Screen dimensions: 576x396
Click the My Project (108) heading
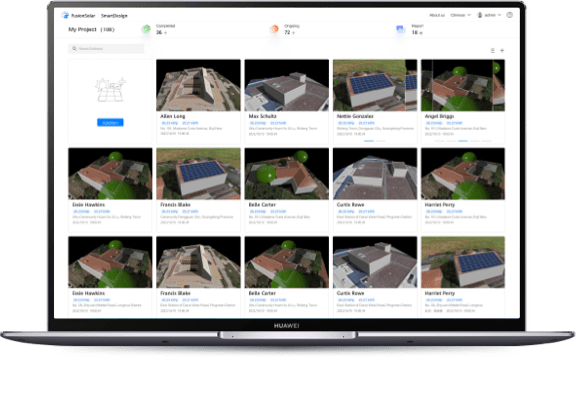[91, 29]
